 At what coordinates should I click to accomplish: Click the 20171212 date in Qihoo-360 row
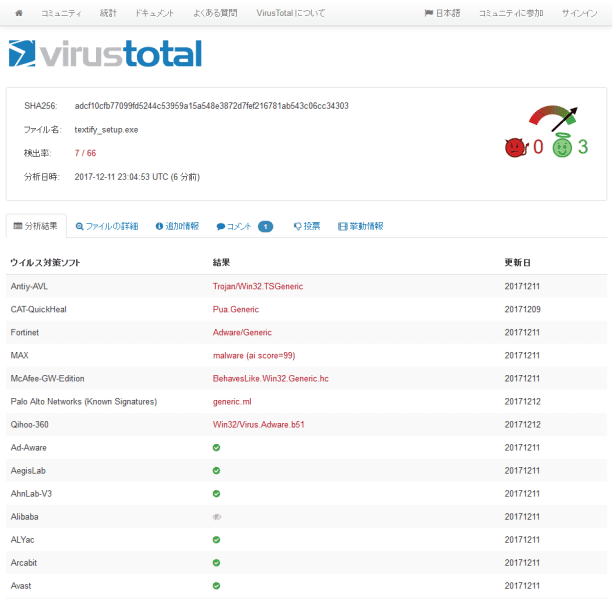(x=522, y=425)
